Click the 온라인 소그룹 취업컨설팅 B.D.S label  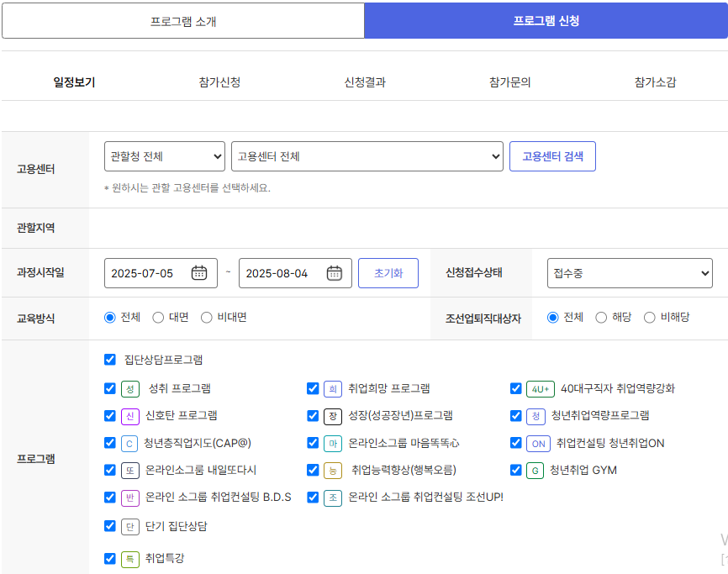[x=219, y=497]
